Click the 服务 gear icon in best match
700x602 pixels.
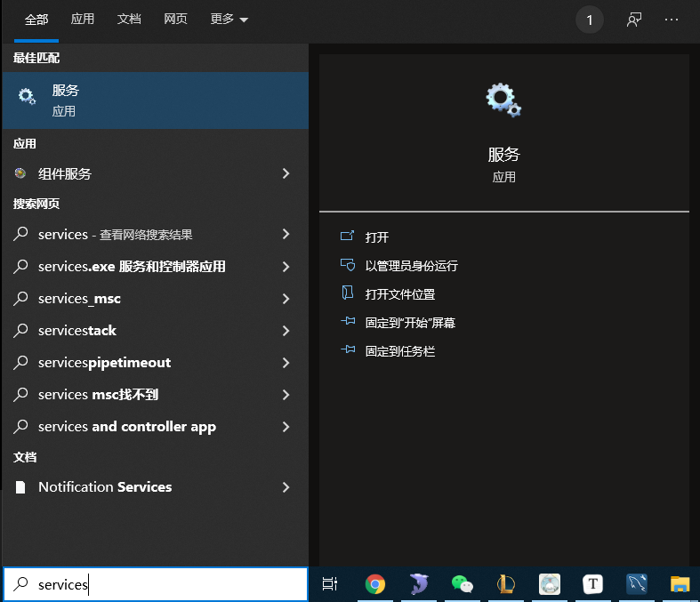click(x=27, y=96)
